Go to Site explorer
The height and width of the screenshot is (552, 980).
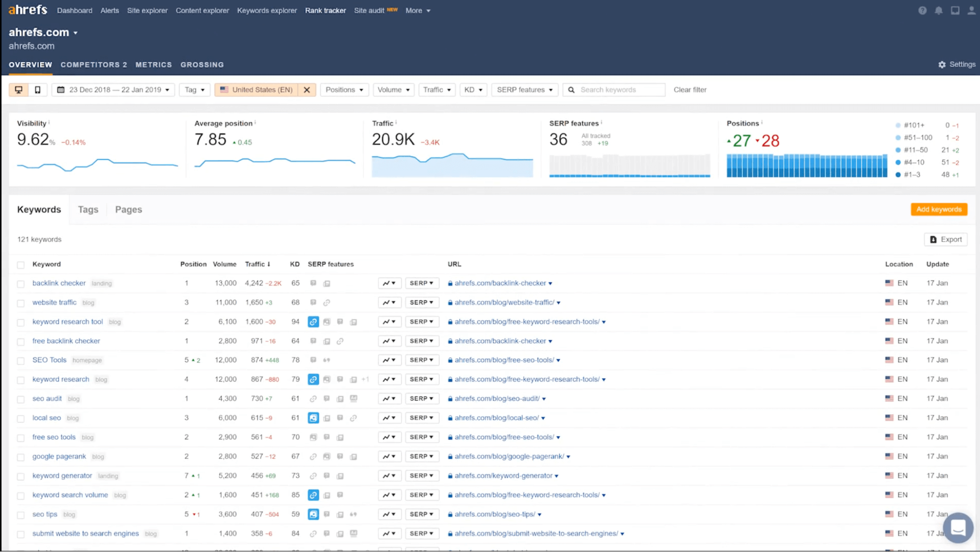click(x=147, y=10)
